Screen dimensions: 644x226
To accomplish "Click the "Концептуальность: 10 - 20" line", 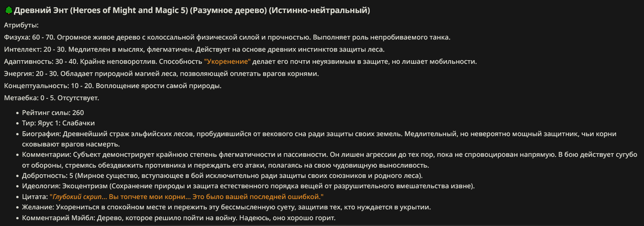I will click(112, 86).
